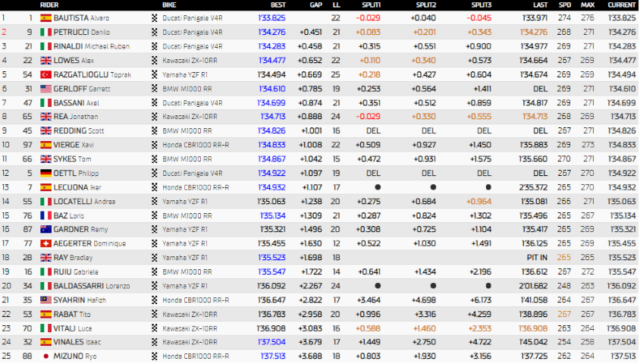This screenshot has width=640, height=364.
Task: Select rider name VIERGE Xavi
Action: (74, 145)
